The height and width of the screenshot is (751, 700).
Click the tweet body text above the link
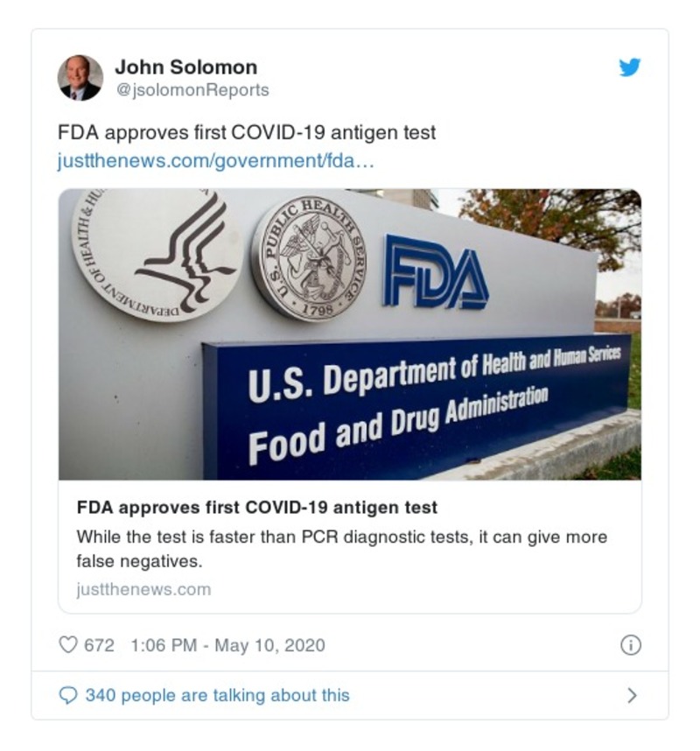pos(246,133)
